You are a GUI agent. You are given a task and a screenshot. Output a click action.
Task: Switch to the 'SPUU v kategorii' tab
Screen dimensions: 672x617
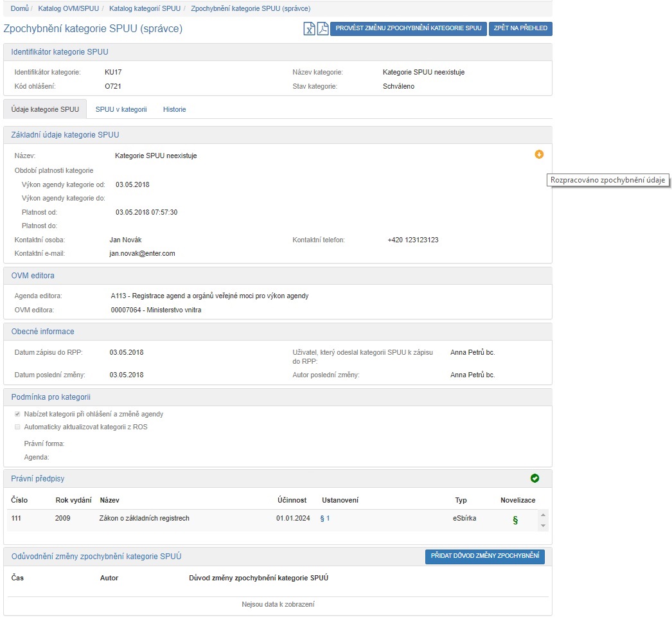click(x=121, y=109)
